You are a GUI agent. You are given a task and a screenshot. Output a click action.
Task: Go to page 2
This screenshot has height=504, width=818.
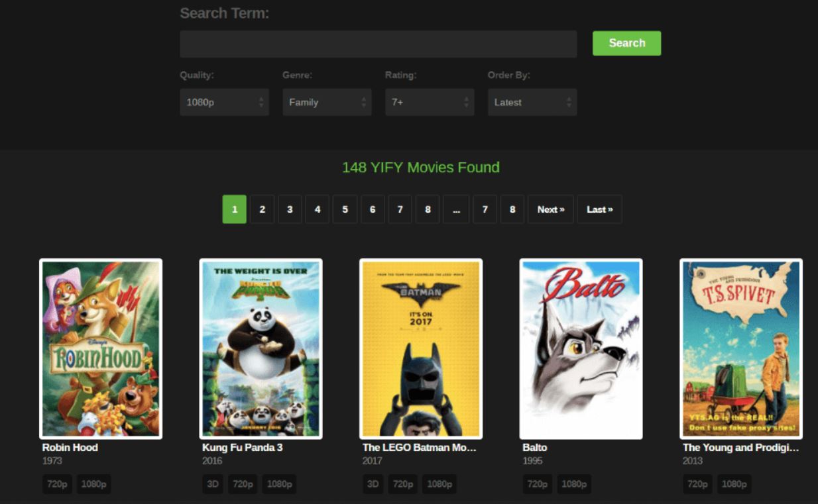pyautogui.click(x=263, y=209)
